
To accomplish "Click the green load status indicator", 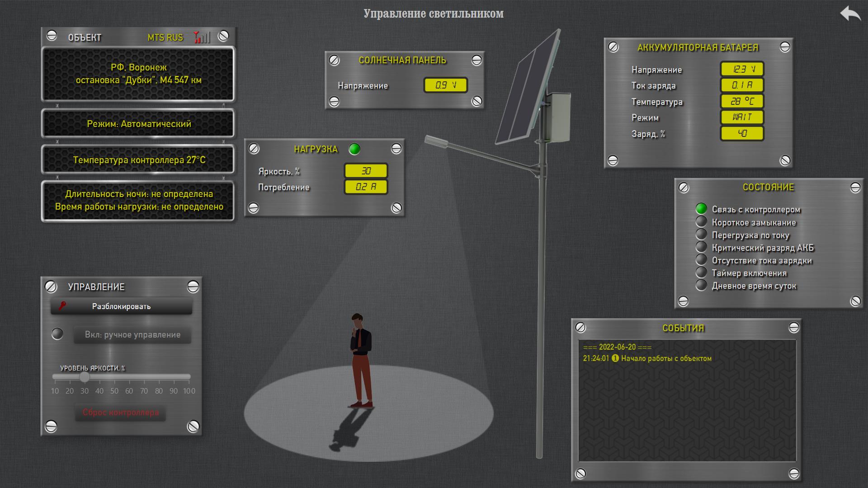I will 354,149.
